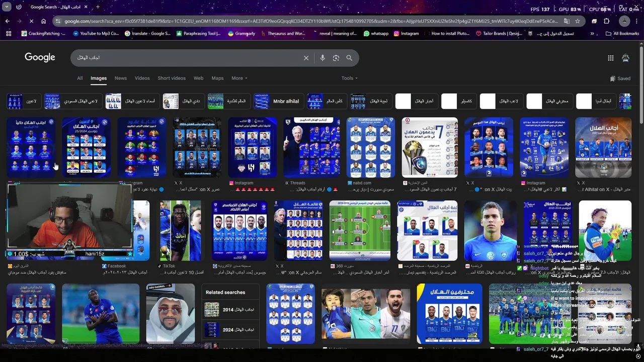
Task: Open Chrome's three-dot menu
Action: (x=637, y=21)
